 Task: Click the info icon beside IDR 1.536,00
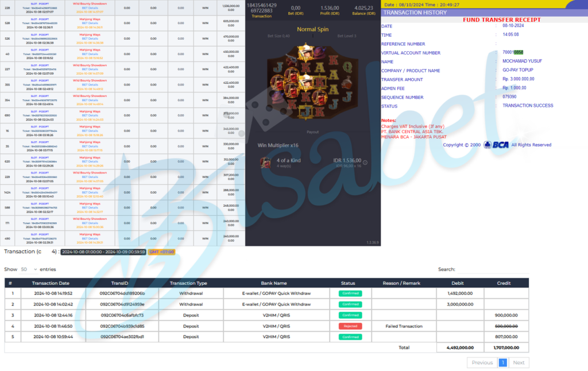click(x=365, y=163)
